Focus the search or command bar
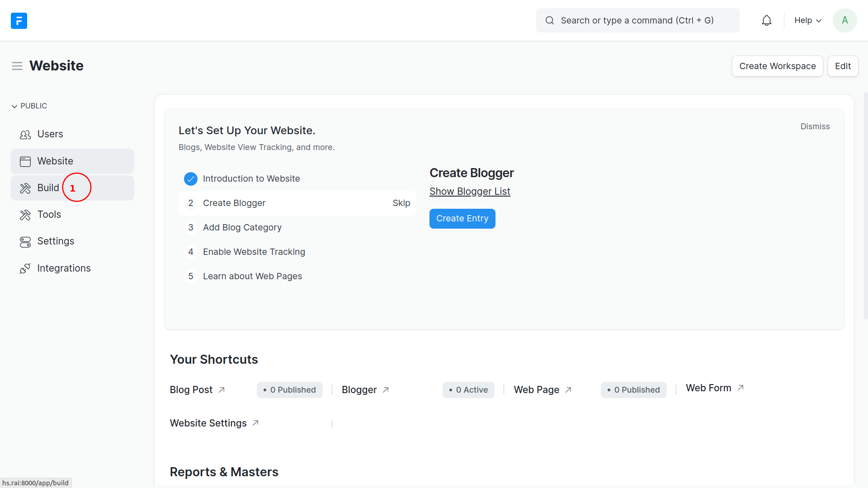Image resolution: width=868 pixels, height=488 pixels. (637, 20)
